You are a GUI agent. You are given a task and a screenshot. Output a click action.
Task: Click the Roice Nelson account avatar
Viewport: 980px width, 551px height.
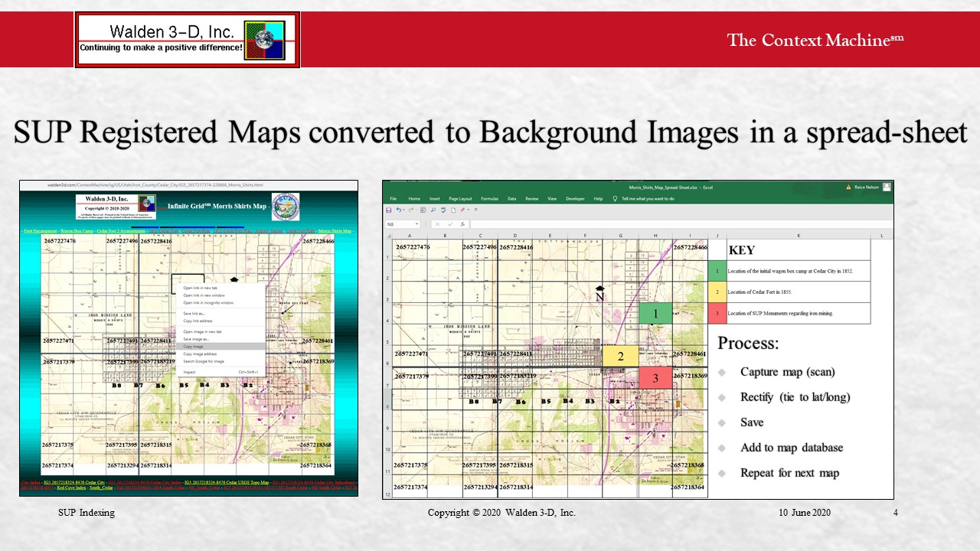[887, 187]
